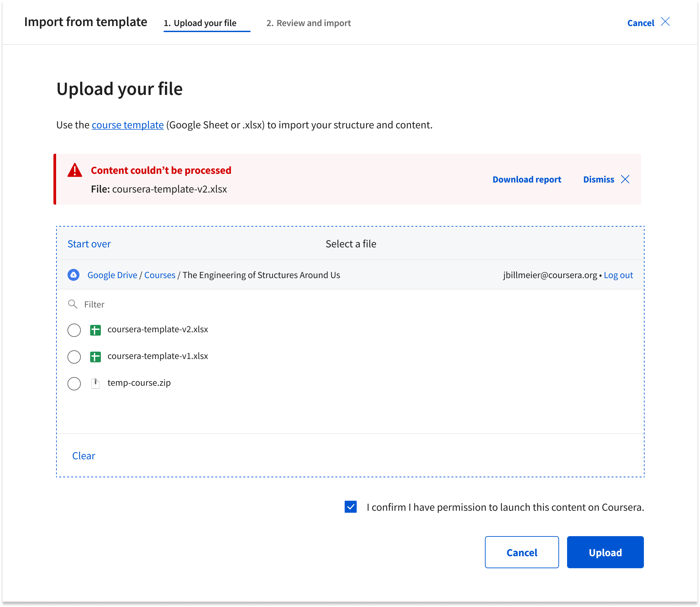This screenshot has height=607, width=700.
Task: Click Download report in error banner
Action: point(527,179)
